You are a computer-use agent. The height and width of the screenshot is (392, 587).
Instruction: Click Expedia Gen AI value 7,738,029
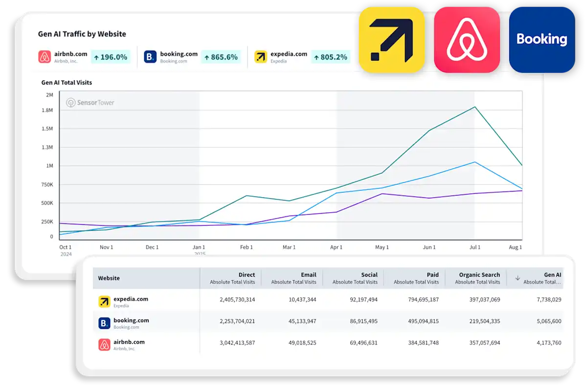click(549, 300)
